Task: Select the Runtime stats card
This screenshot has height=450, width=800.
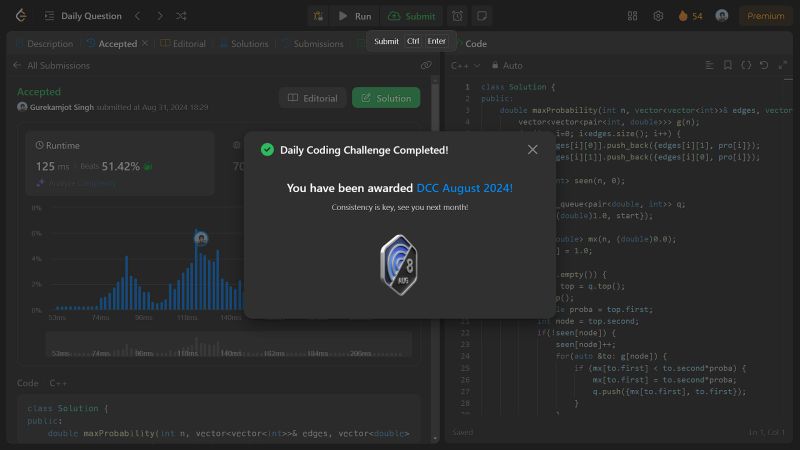Action: tap(120, 164)
